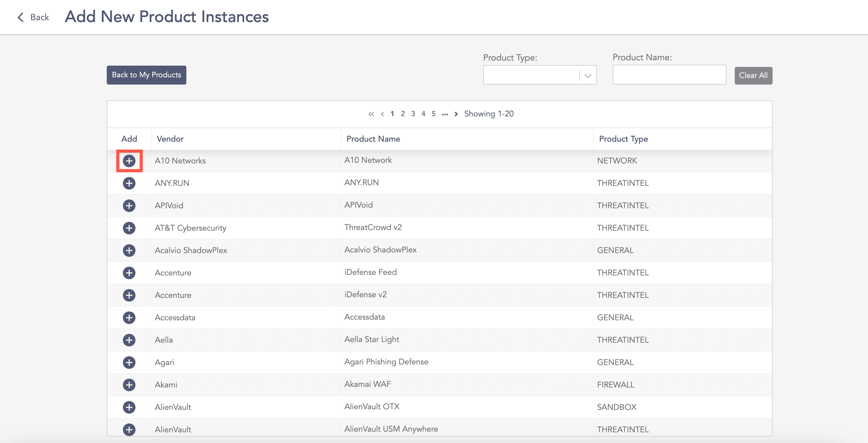Add Agari Phishing Defense instance
This screenshot has width=868, height=443.
click(129, 363)
